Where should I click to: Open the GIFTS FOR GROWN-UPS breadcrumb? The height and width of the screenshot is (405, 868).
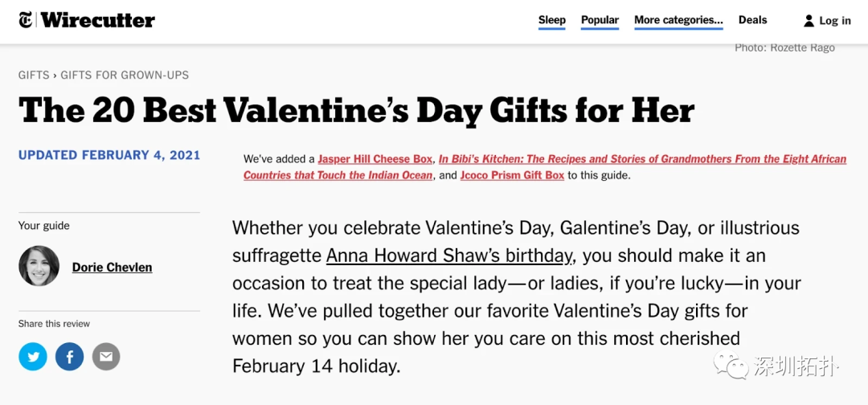click(125, 75)
